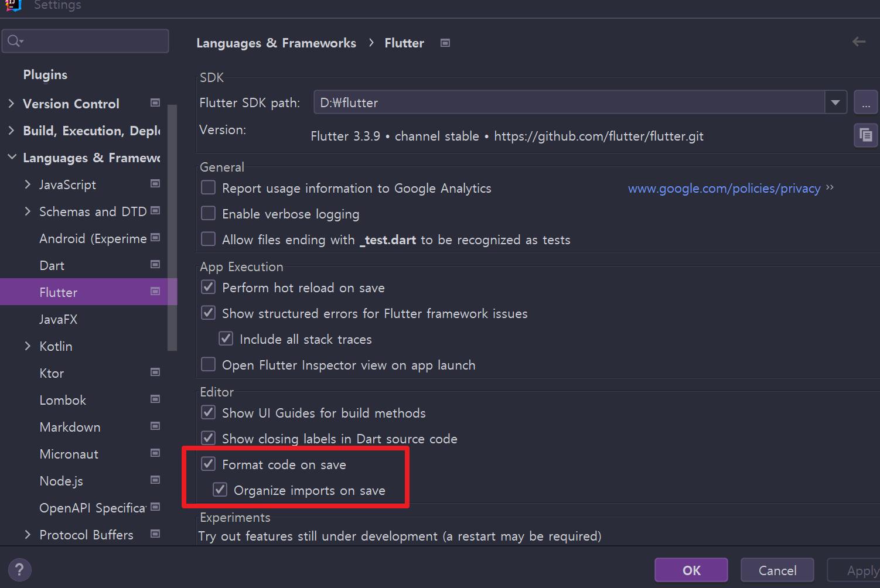
Task: Click settings search input field
Action: pyautogui.click(x=86, y=41)
